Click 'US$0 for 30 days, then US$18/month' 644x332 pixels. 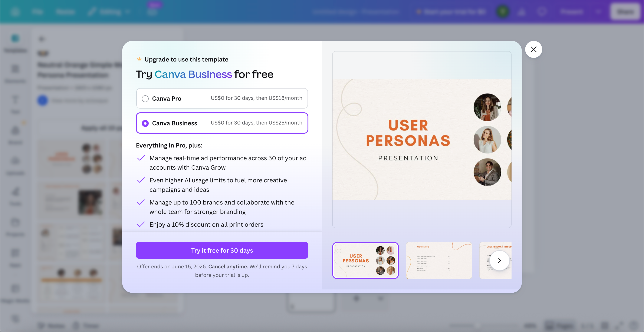coord(256,98)
